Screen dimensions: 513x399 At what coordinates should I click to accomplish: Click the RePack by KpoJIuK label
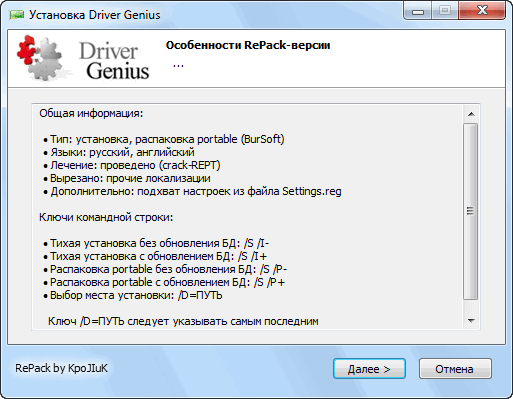coord(61,368)
